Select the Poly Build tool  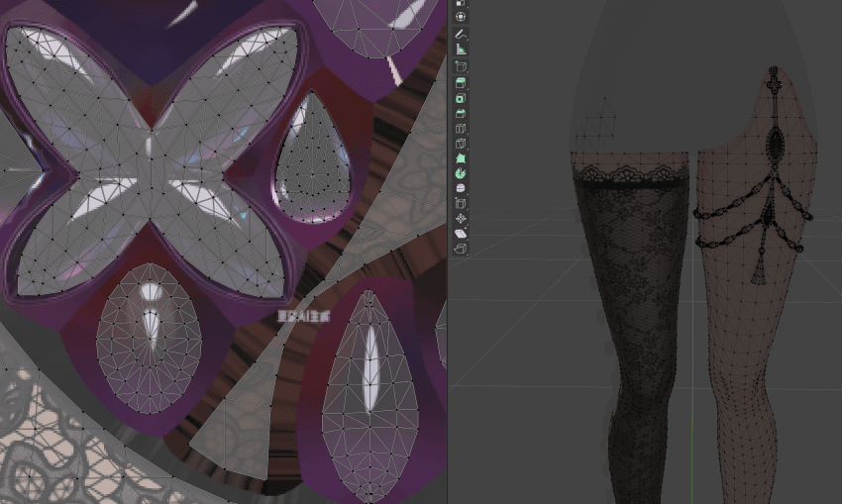(x=461, y=158)
